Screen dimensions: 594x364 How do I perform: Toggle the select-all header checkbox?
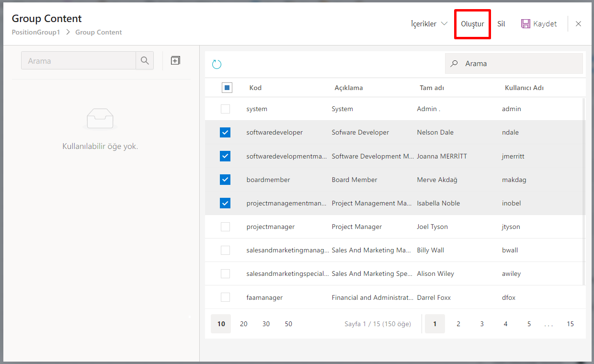[227, 88]
